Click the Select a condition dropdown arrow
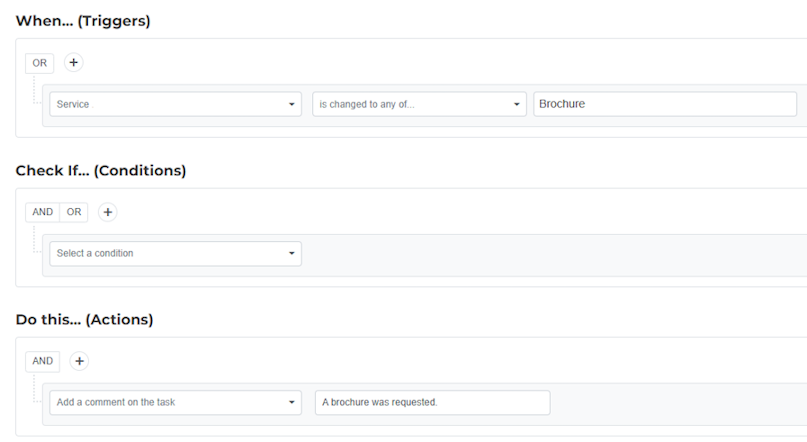807x442 pixels. (291, 254)
